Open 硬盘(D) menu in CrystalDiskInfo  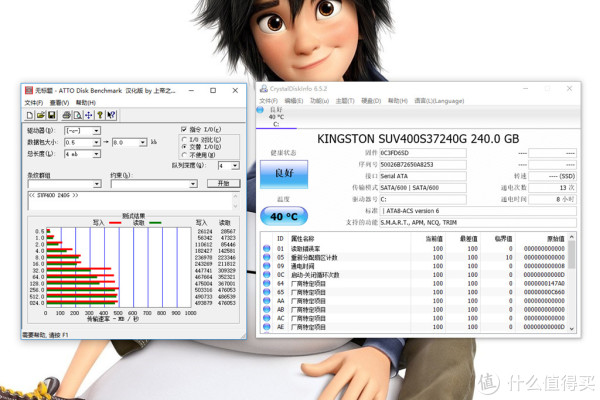[371, 101]
